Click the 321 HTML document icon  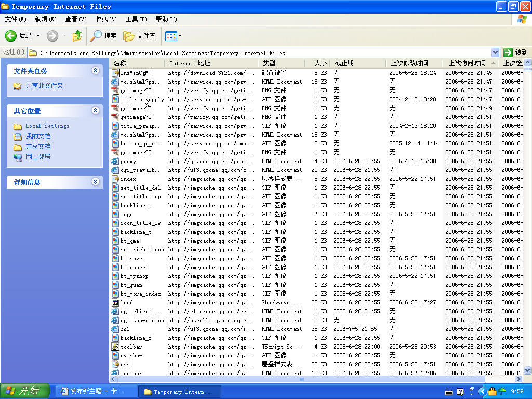(115, 329)
